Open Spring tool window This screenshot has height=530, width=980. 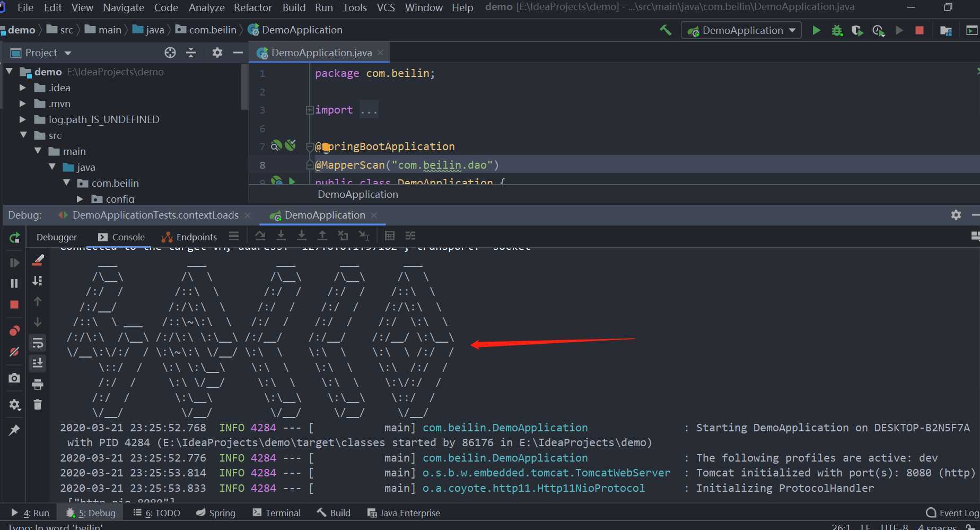(215, 513)
